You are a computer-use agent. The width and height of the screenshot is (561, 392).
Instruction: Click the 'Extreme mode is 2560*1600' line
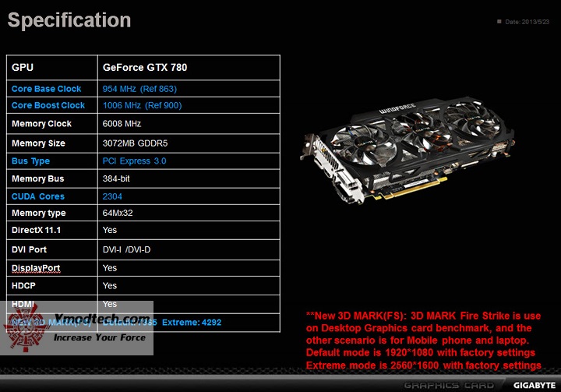(x=424, y=366)
